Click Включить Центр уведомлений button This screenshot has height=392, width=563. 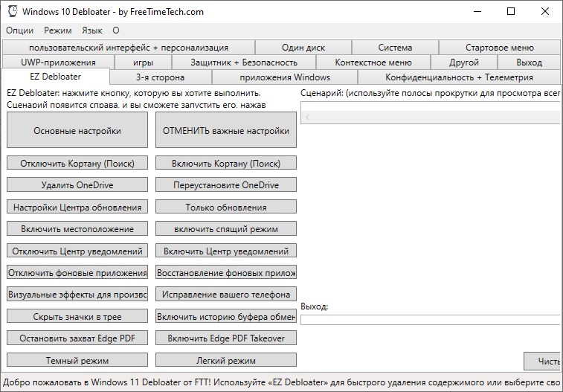(226, 250)
